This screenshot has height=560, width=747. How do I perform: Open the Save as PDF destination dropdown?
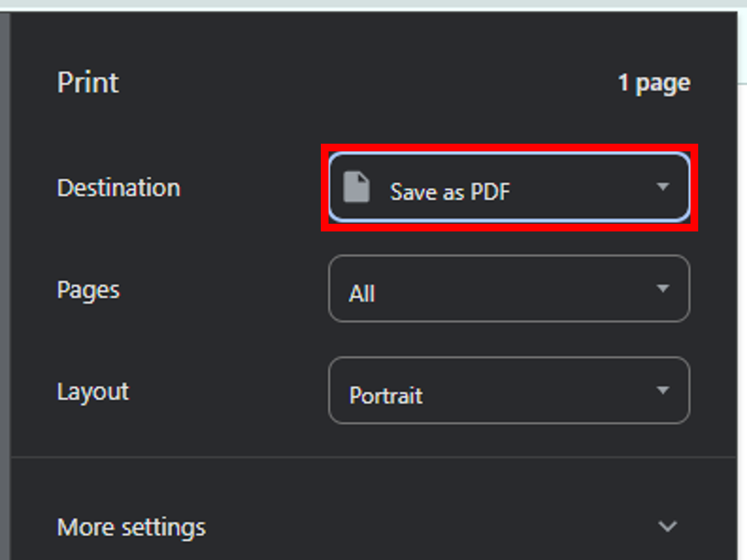coord(508,188)
